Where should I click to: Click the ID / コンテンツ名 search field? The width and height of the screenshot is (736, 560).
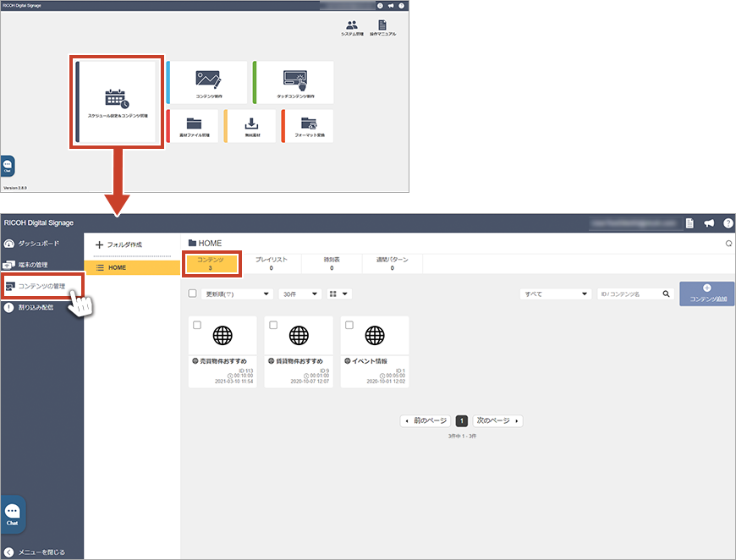point(629,294)
